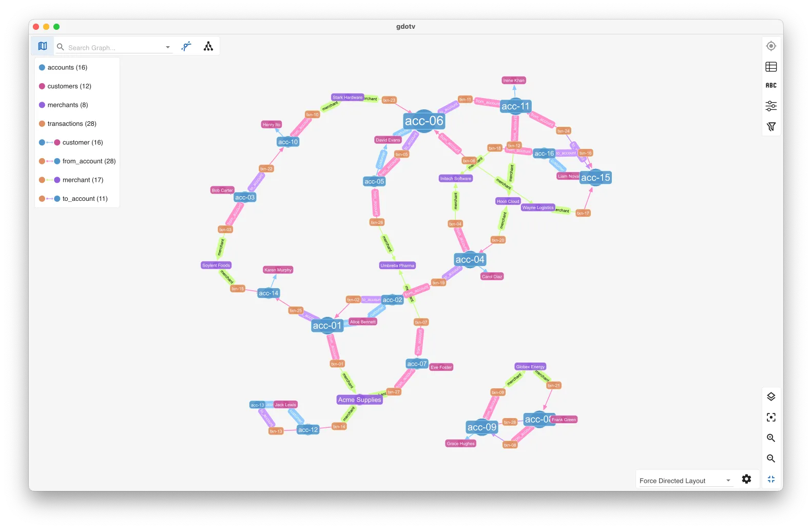Viewport: 812px width, 529px height.
Task: Select the Acme Supplies merchant node
Action: [x=359, y=400]
